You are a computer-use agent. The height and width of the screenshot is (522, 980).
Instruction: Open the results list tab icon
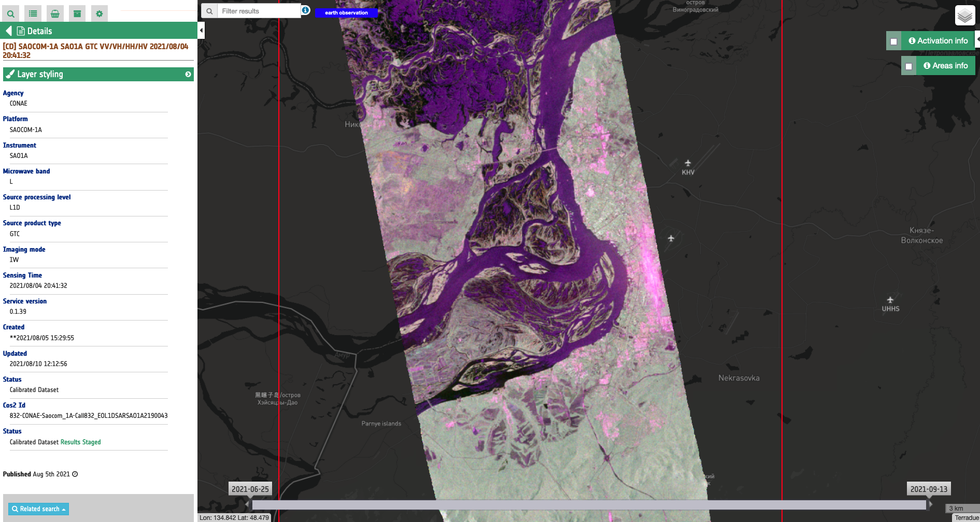pos(33,13)
